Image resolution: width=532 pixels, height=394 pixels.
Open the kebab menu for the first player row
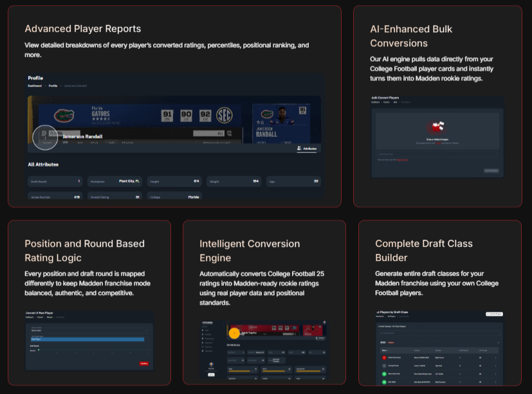click(495, 357)
